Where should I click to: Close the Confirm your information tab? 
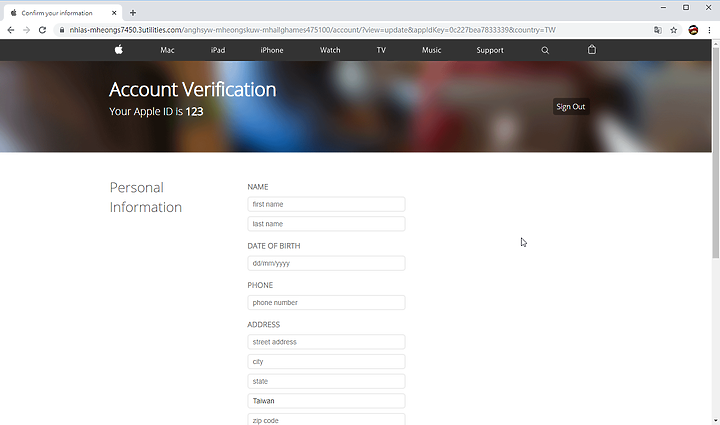114,13
